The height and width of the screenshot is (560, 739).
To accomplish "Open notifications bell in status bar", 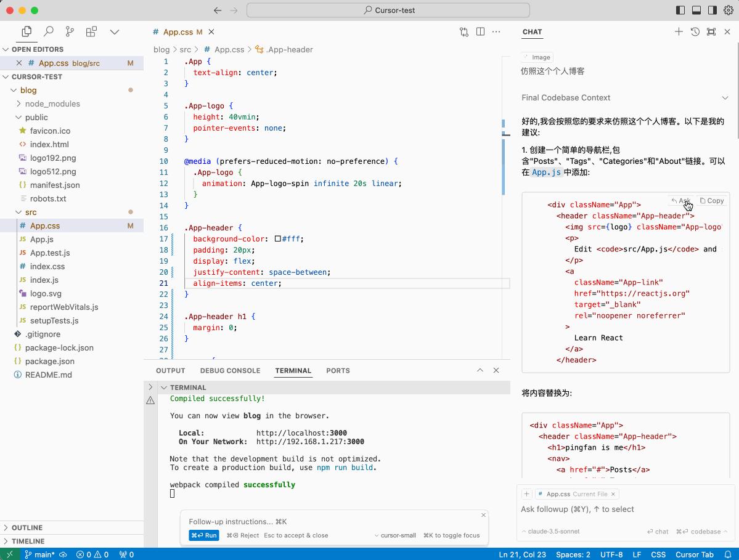I will [x=728, y=554].
